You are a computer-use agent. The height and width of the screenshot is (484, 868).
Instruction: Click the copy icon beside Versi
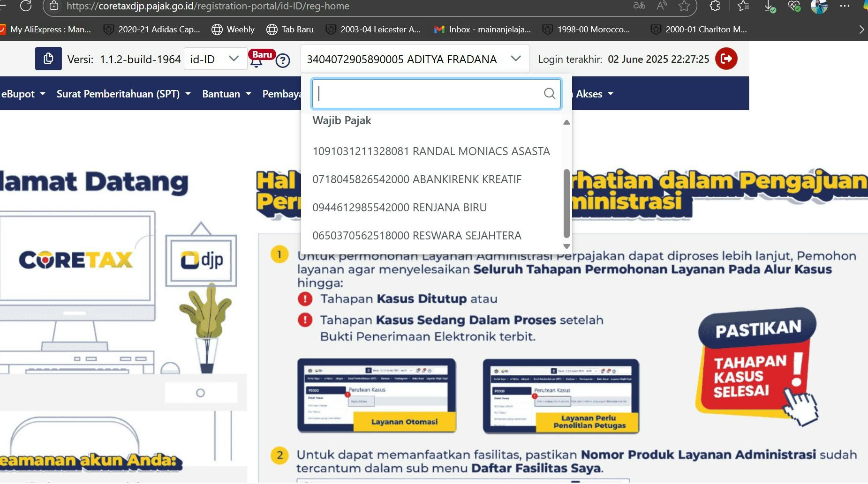[48, 59]
